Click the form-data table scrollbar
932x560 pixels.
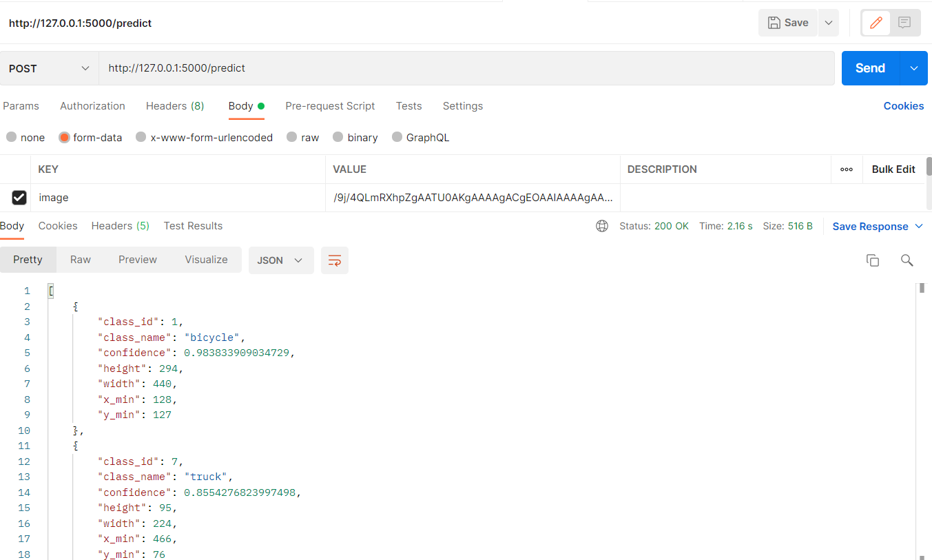pyautogui.click(x=929, y=166)
